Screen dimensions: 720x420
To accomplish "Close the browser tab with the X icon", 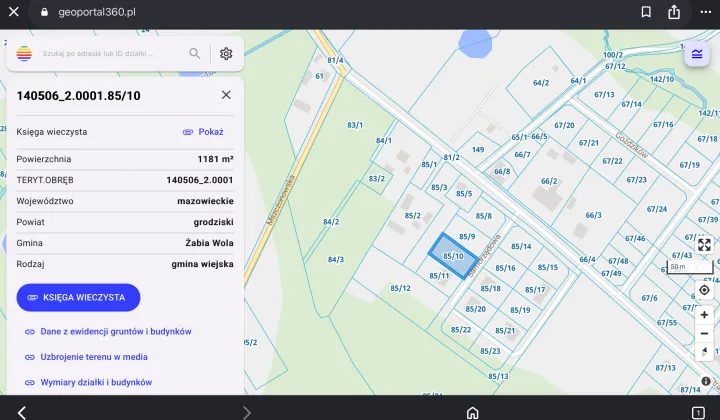I will coord(14,12).
